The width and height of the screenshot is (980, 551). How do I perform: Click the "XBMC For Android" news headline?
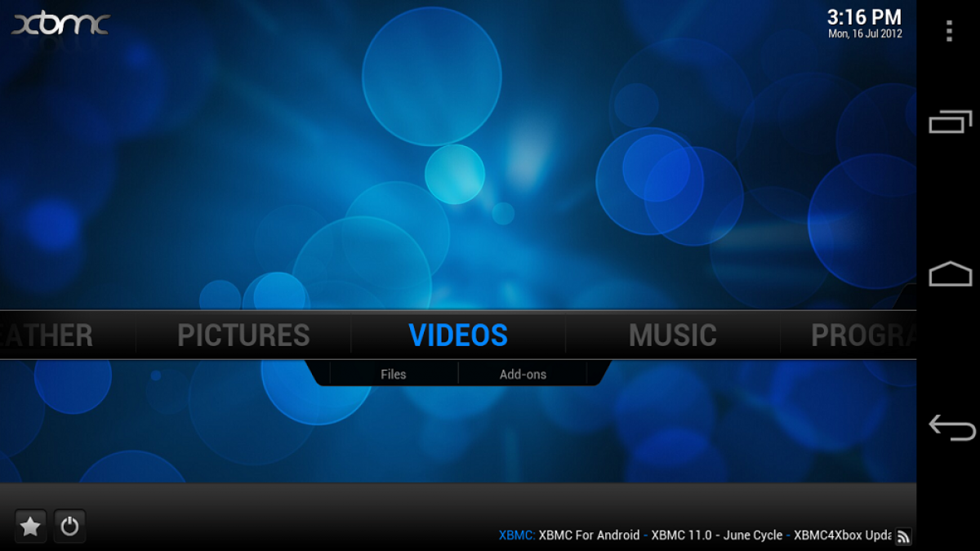click(x=589, y=535)
